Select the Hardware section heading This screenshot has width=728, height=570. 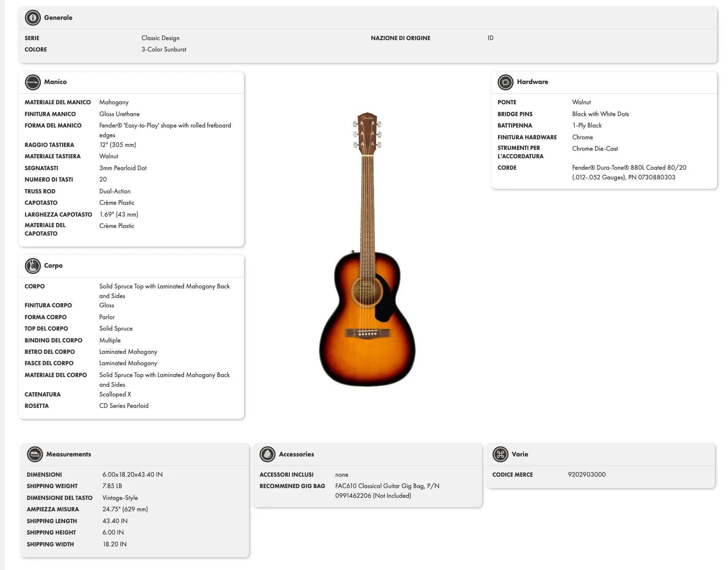click(x=533, y=82)
